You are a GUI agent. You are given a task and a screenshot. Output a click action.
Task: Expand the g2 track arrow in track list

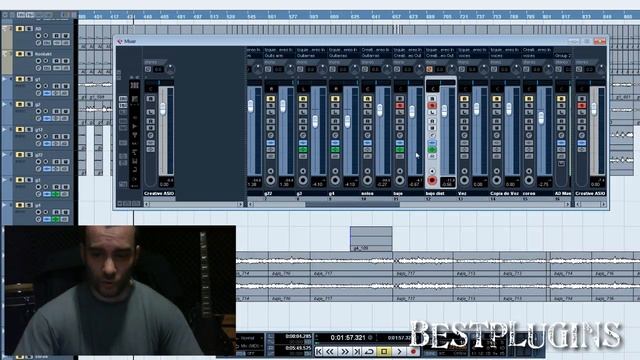point(4,104)
